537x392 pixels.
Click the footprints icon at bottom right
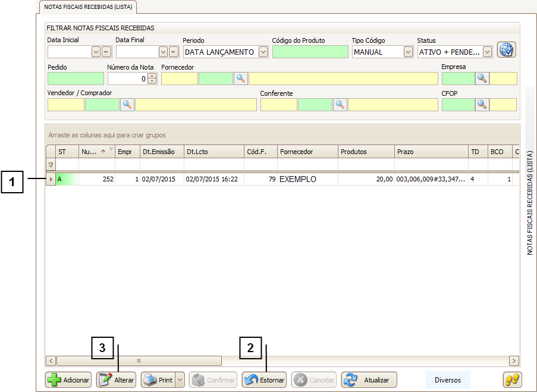tap(512, 380)
